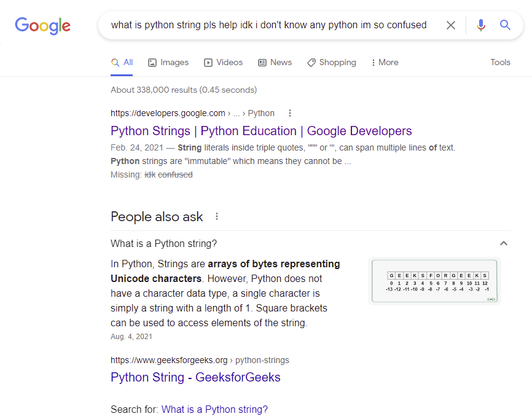The image size is (532, 419).
Task: Open the Tools search filters
Action: tap(500, 63)
